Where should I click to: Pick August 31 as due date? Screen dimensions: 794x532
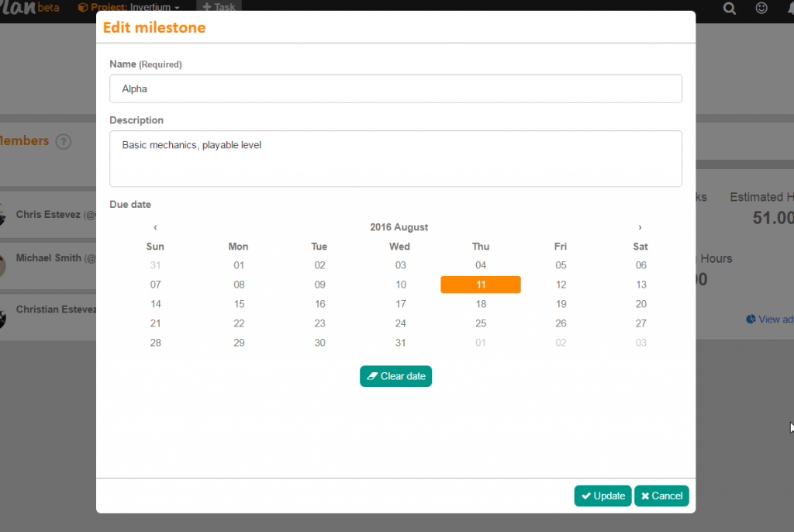[400, 343]
